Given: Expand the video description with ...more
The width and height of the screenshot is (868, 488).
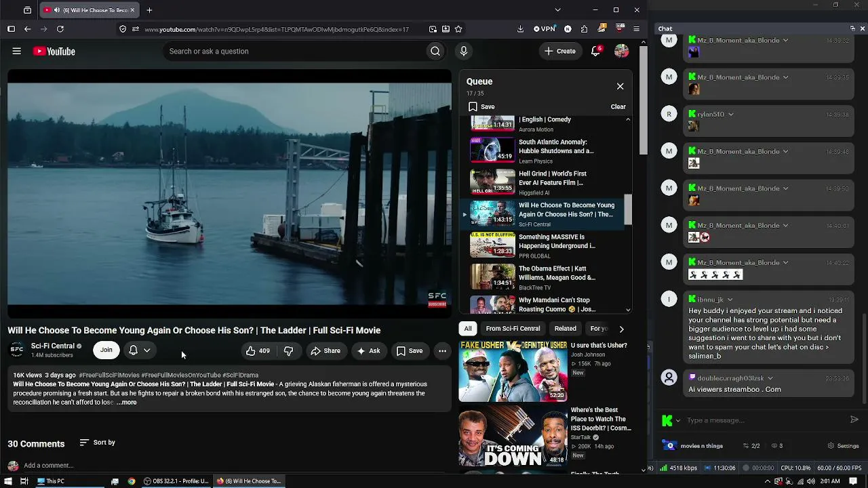Looking at the screenshot, I should pos(126,403).
